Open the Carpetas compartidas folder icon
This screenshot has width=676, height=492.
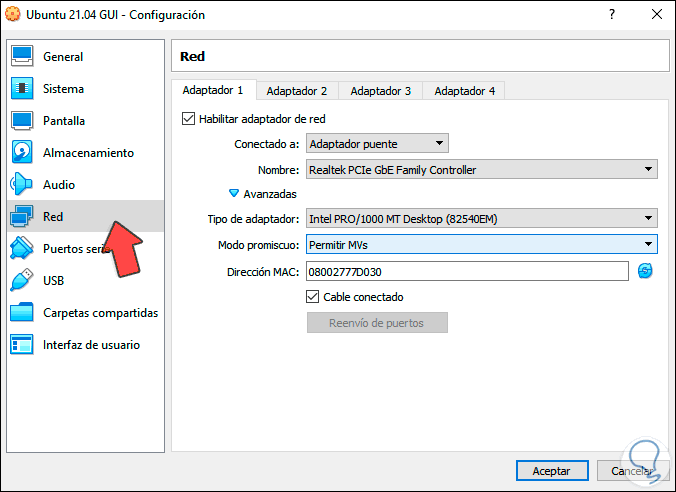[22, 313]
